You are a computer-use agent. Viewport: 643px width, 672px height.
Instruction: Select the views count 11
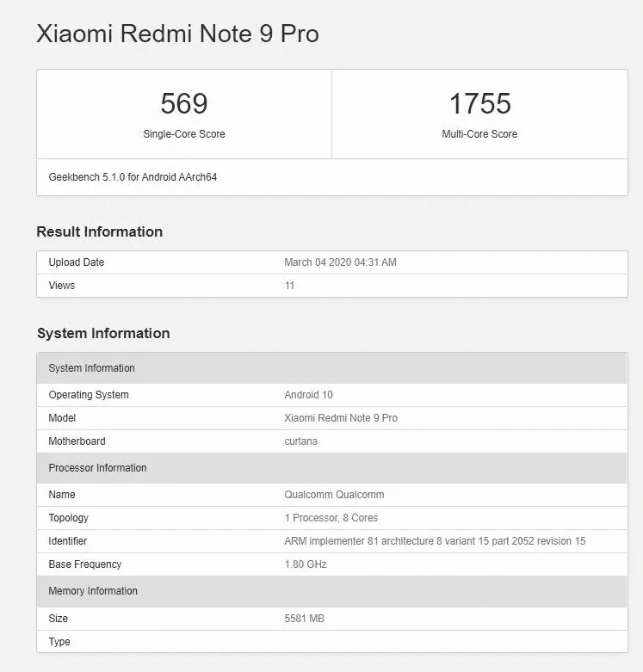coord(290,286)
